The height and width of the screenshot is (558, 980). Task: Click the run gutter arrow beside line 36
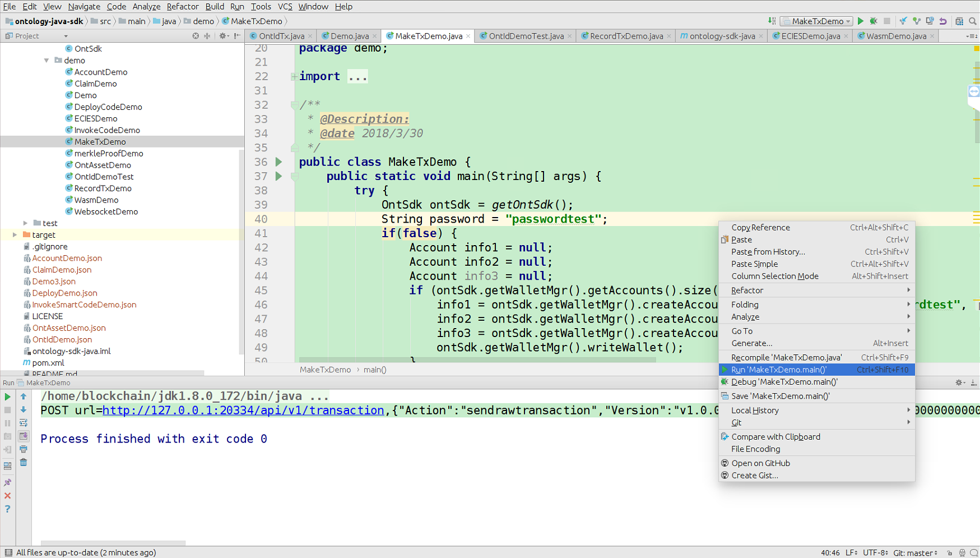pos(278,162)
